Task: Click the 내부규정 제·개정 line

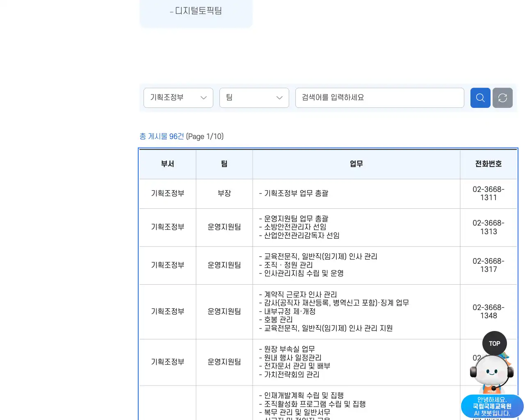Action: click(x=288, y=311)
